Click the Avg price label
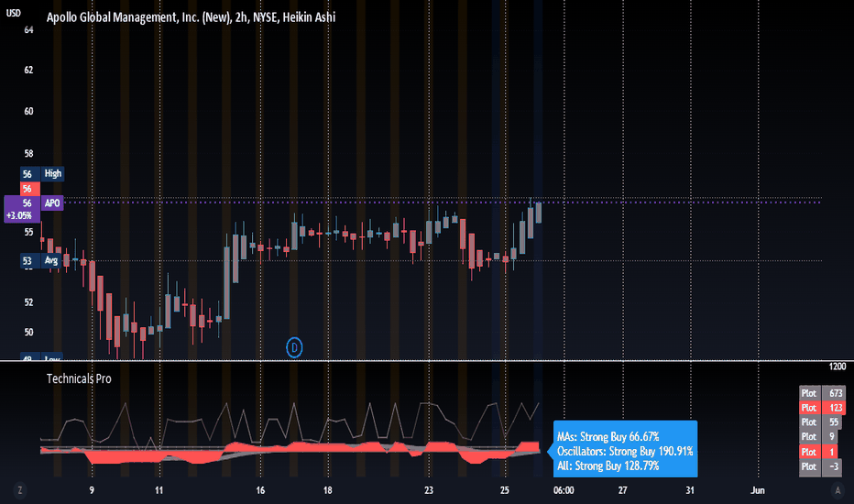Viewport: 854px width, 504px height. pos(51,260)
